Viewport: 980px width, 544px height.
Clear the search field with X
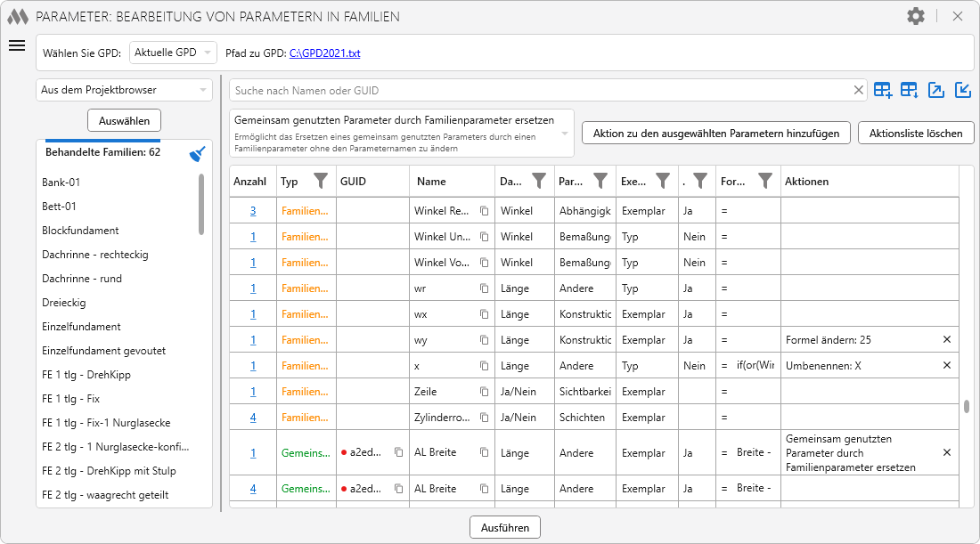click(859, 90)
